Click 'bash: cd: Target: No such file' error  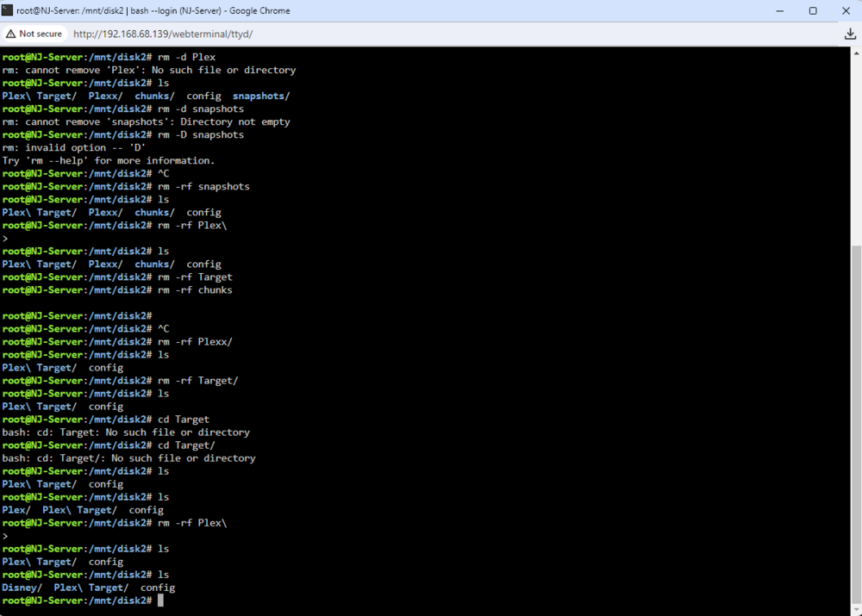click(126, 432)
